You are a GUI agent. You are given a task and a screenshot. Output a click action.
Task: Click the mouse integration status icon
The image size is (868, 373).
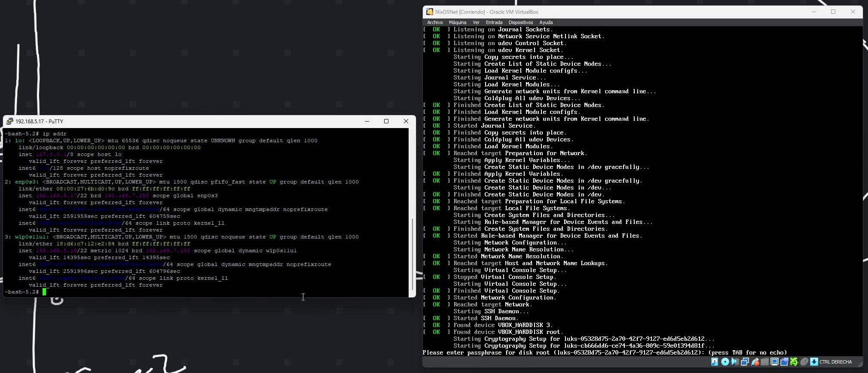click(x=804, y=362)
